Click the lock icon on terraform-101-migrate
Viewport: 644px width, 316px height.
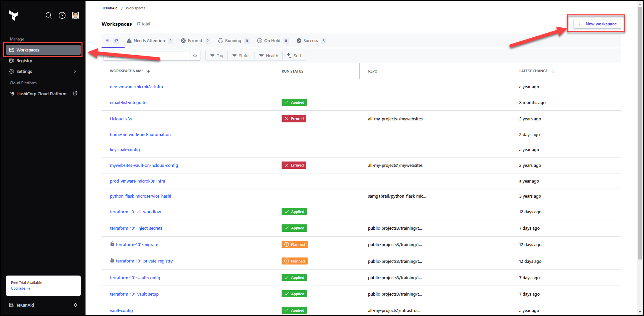pyautogui.click(x=112, y=244)
